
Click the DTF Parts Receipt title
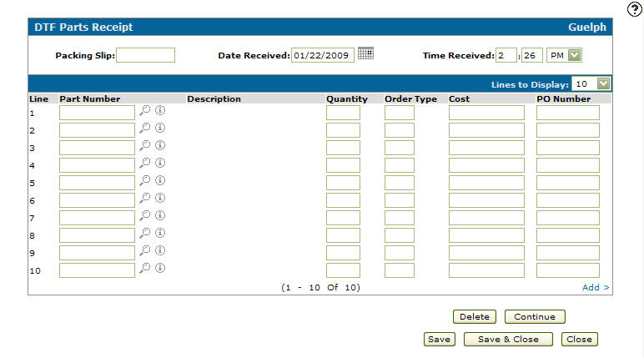click(83, 28)
